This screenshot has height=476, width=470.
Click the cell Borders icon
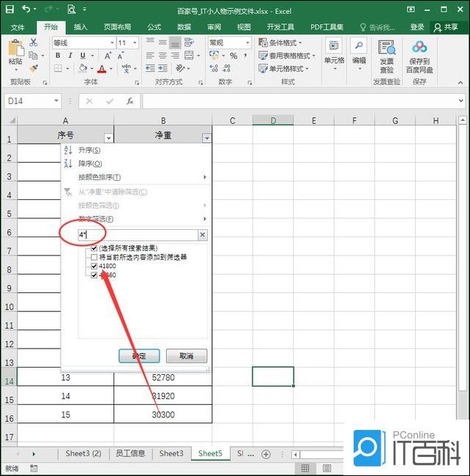(58, 68)
